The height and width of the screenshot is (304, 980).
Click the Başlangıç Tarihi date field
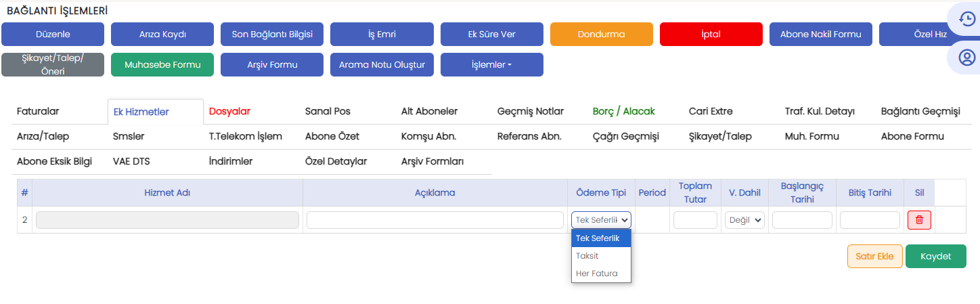click(x=802, y=220)
